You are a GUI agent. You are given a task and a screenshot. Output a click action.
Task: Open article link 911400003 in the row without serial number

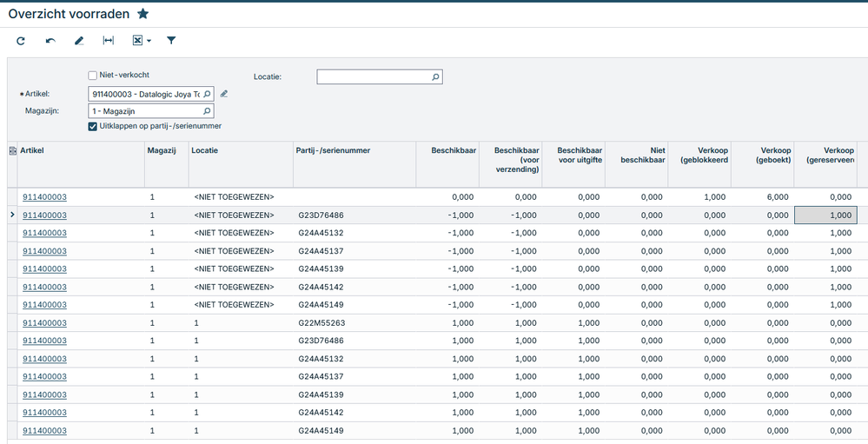click(x=44, y=197)
